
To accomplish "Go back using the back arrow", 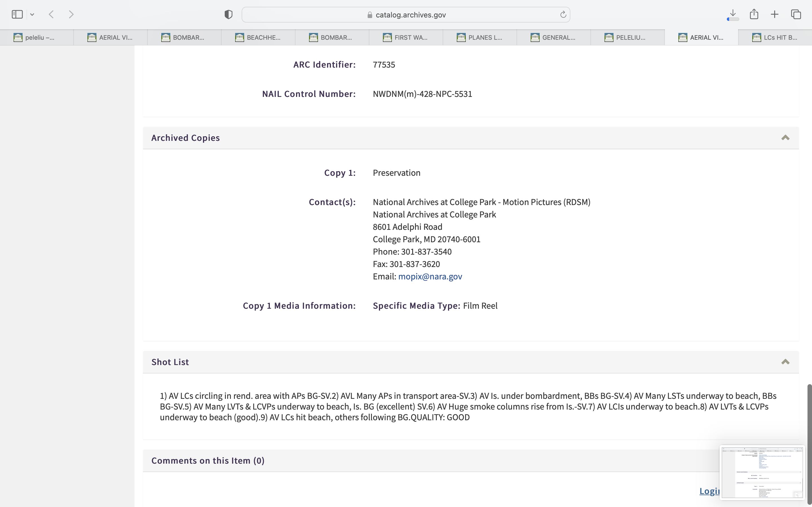I will tap(51, 14).
